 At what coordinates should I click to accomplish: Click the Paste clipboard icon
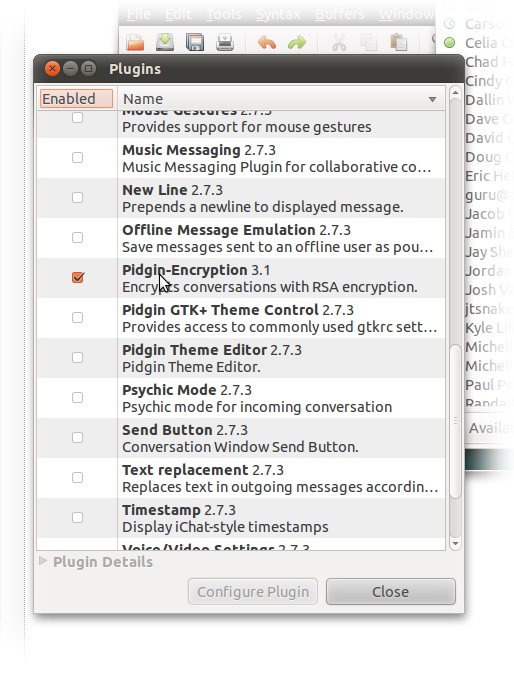[x=399, y=43]
